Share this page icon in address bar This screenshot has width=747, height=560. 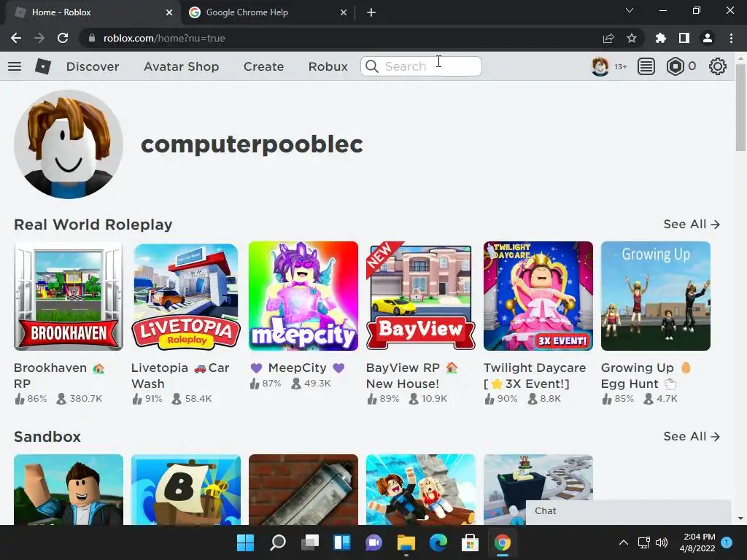[x=608, y=38]
